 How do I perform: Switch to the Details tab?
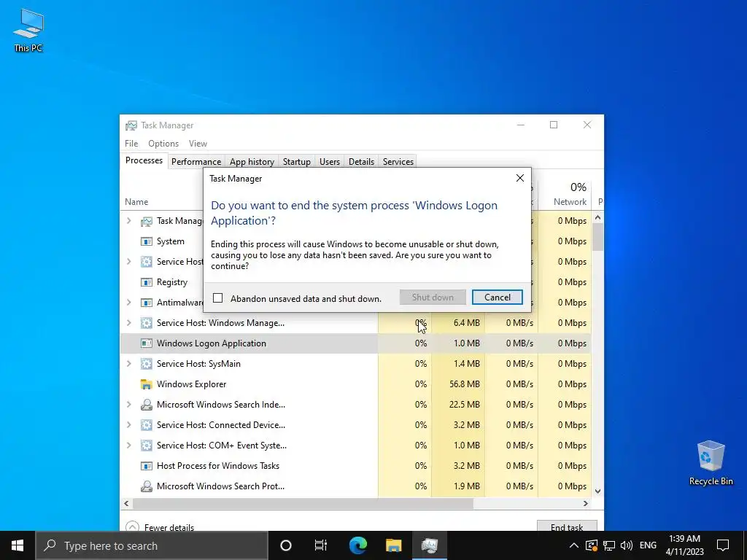[361, 161]
